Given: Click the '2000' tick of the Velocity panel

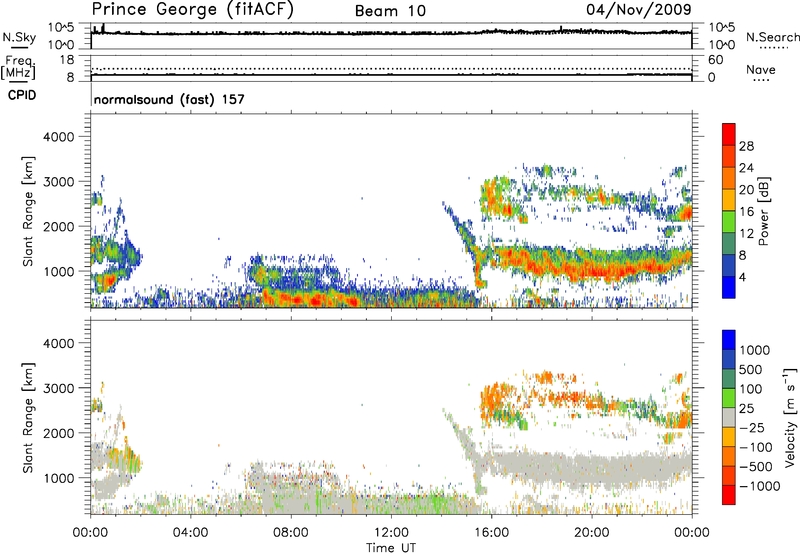Looking at the screenshot, I should click(x=59, y=433).
